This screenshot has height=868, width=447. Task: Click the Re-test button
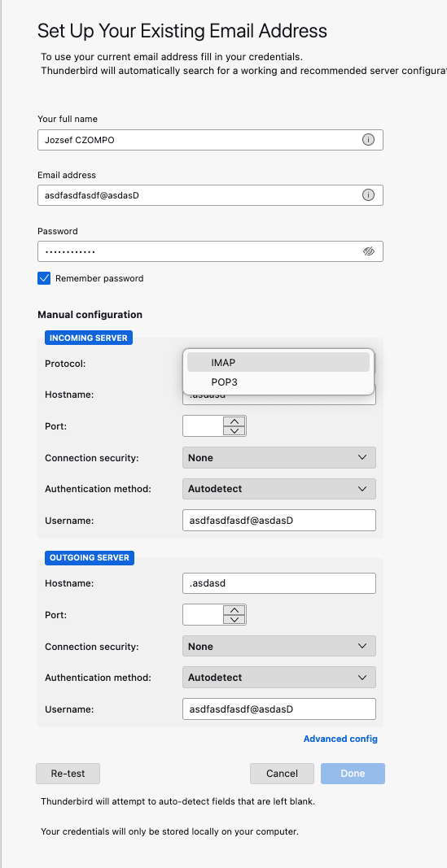click(x=68, y=774)
